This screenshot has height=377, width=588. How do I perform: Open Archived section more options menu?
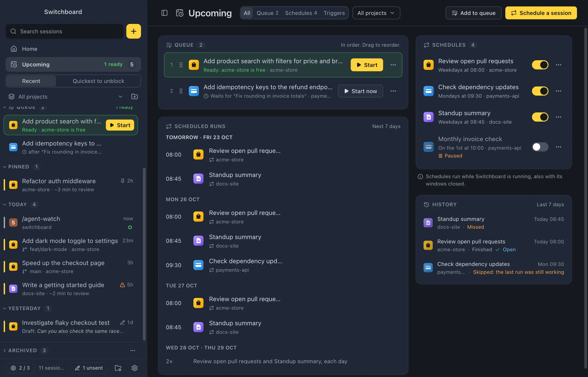pyautogui.click(x=133, y=351)
